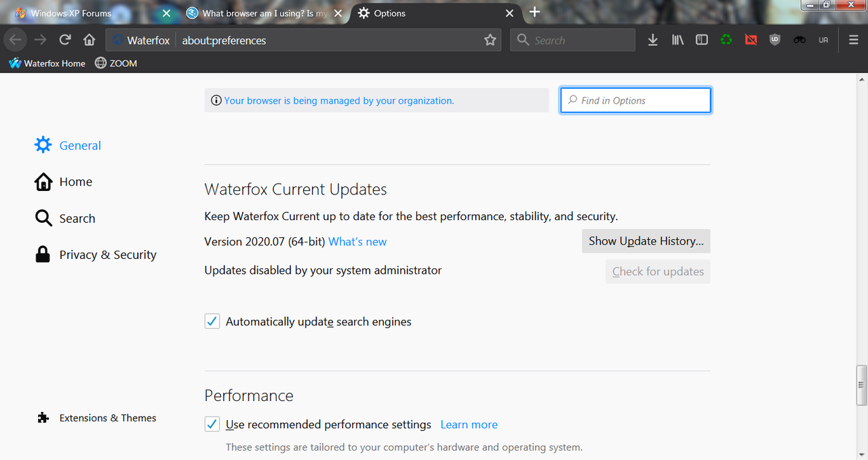Open the uBlock Origin shield icon
Image resolution: width=868 pixels, height=460 pixels.
pyautogui.click(x=775, y=40)
